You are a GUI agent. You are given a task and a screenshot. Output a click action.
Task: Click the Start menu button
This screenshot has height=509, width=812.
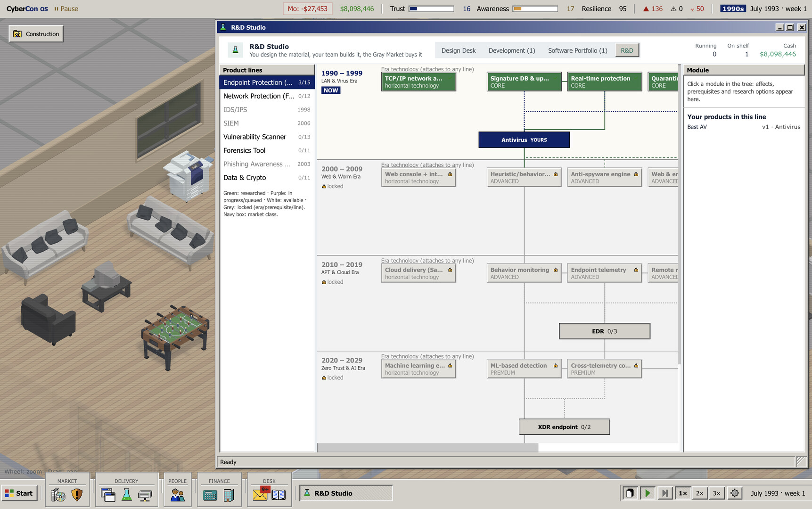pyautogui.click(x=19, y=493)
